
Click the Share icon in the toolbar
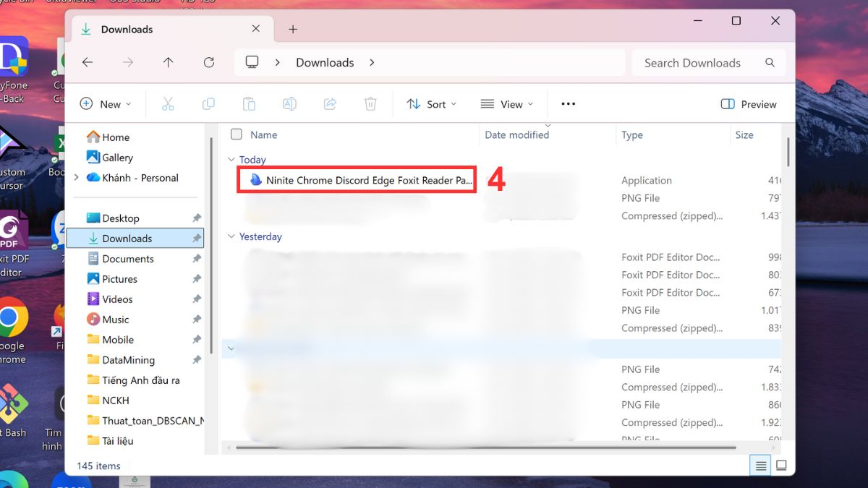point(330,104)
